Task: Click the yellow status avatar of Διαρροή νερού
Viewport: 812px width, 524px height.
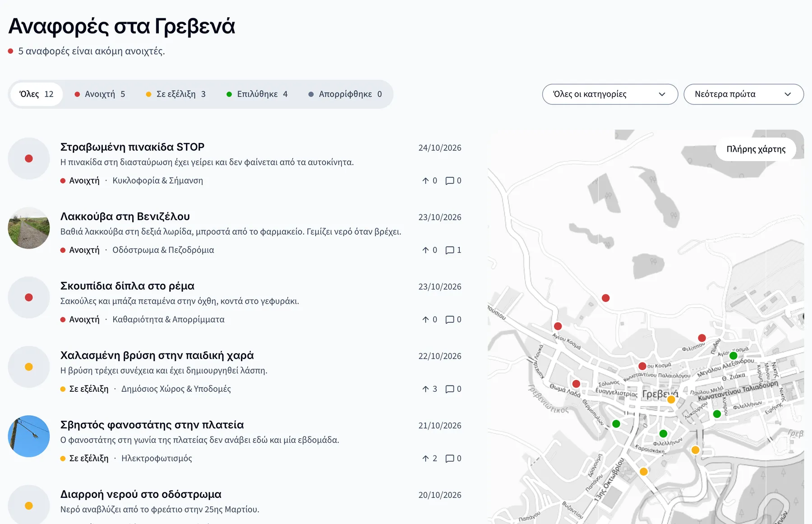Action: 29,505
